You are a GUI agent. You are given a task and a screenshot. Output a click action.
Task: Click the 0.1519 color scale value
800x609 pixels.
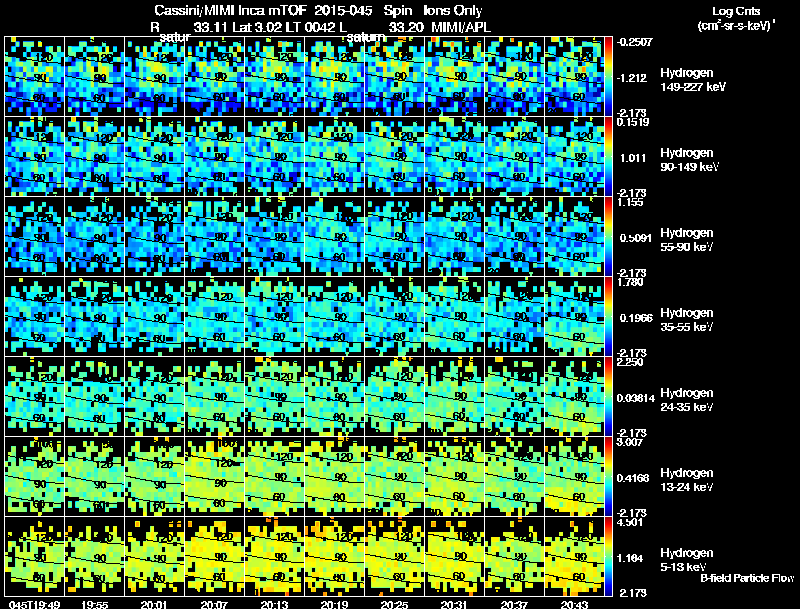point(633,122)
